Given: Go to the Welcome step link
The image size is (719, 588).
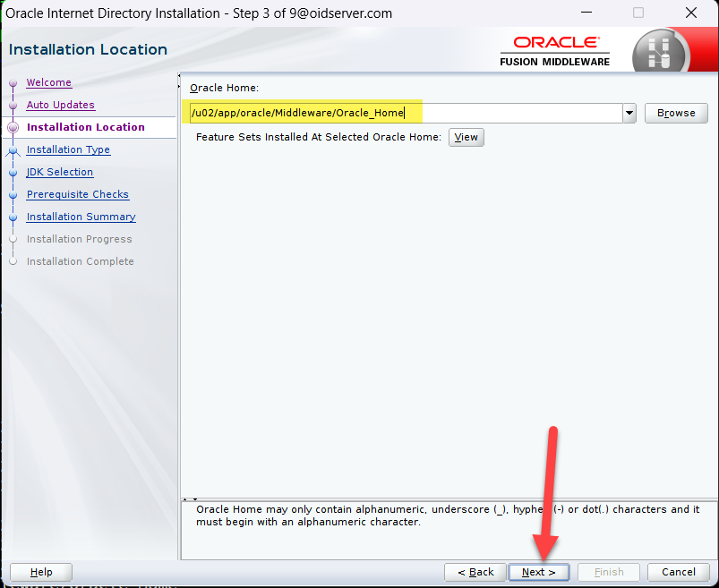Looking at the screenshot, I should (48, 82).
